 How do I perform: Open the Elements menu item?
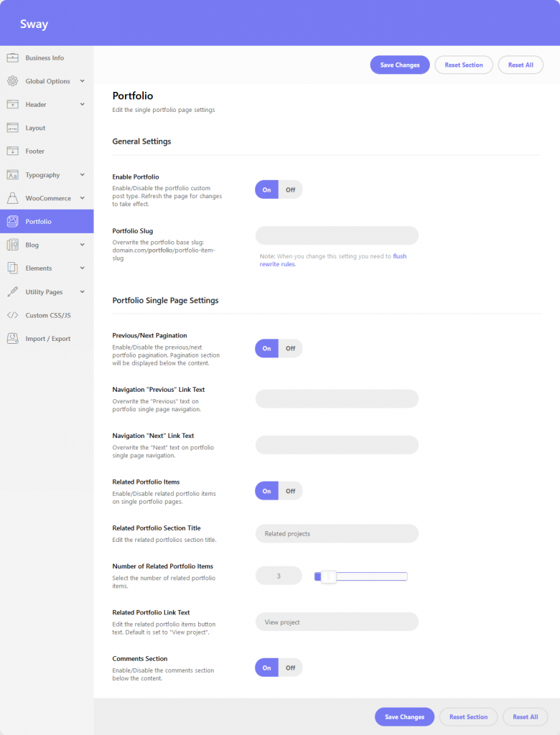(x=39, y=268)
